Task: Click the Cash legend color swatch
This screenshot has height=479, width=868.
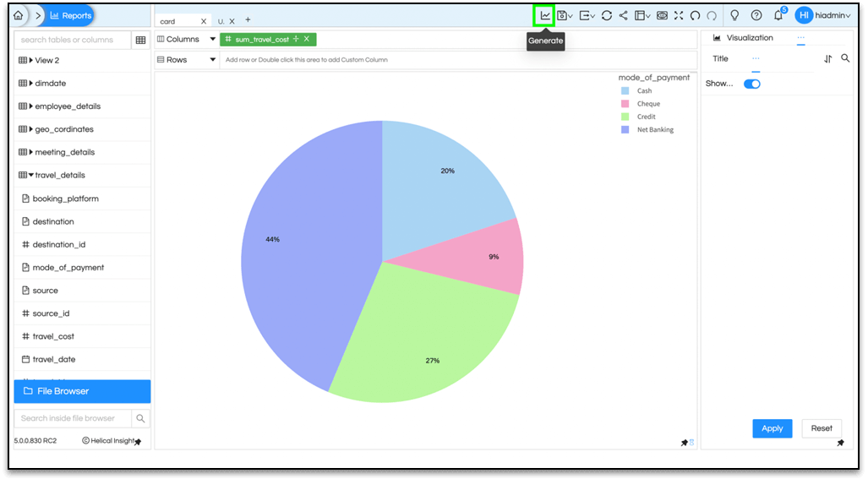Action: tap(625, 90)
